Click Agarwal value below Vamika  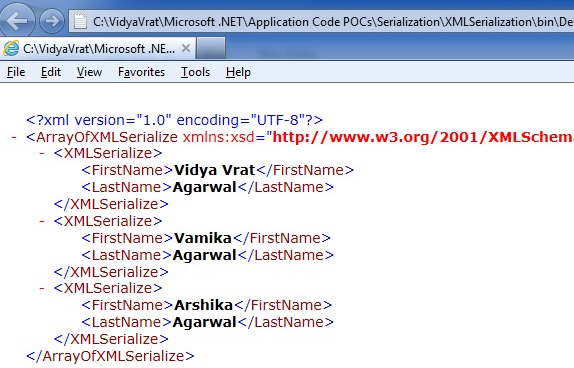205,255
